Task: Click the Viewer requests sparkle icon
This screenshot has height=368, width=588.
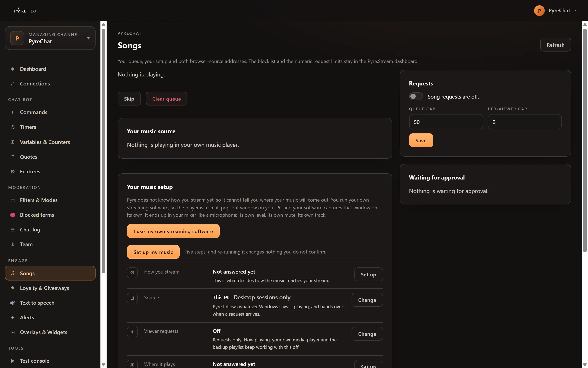Action: [x=132, y=332]
